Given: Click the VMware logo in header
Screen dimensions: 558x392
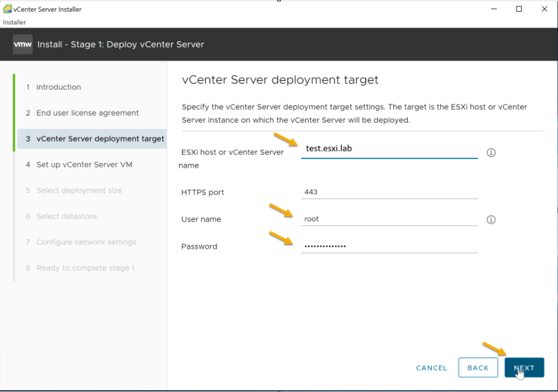Looking at the screenshot, I should (x=22, y=44).
